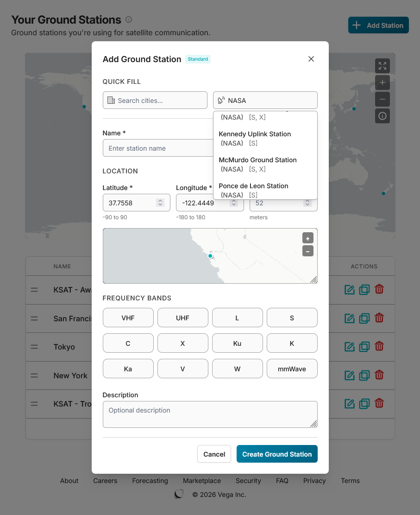The width and height of the screenshot is (420, 515).
Task: Pick Ponce de Leon Station from the list
Action: pyautogui.click(x=253, y=190)
